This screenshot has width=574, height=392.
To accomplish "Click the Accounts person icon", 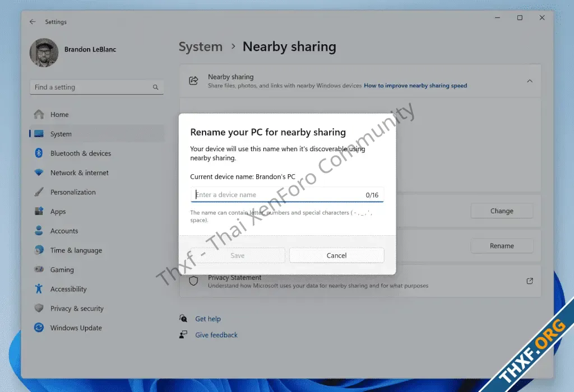I will click(39, 230).
